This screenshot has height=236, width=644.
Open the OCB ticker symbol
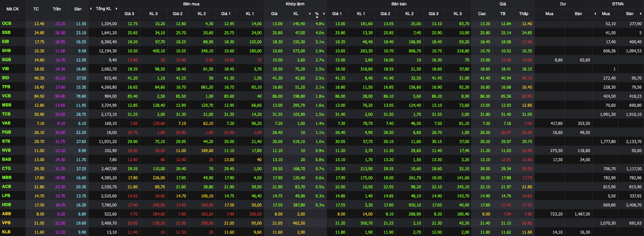(x=7, y=23)
